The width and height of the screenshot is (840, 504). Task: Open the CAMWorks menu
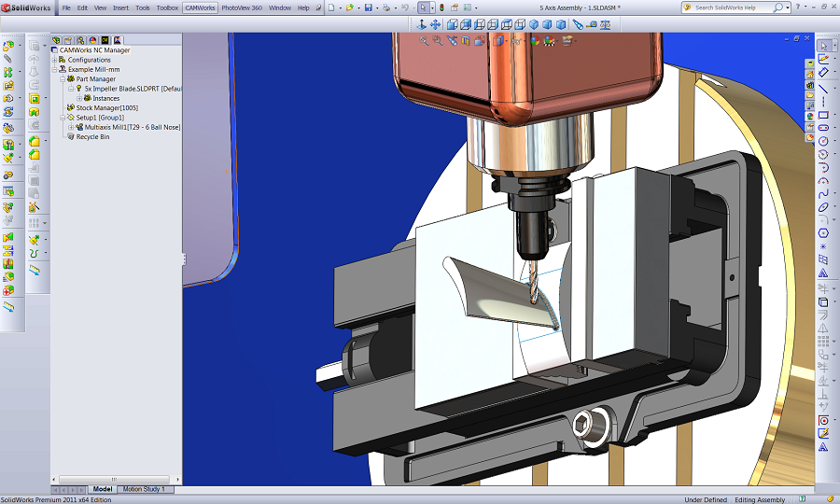pos(199,7)
